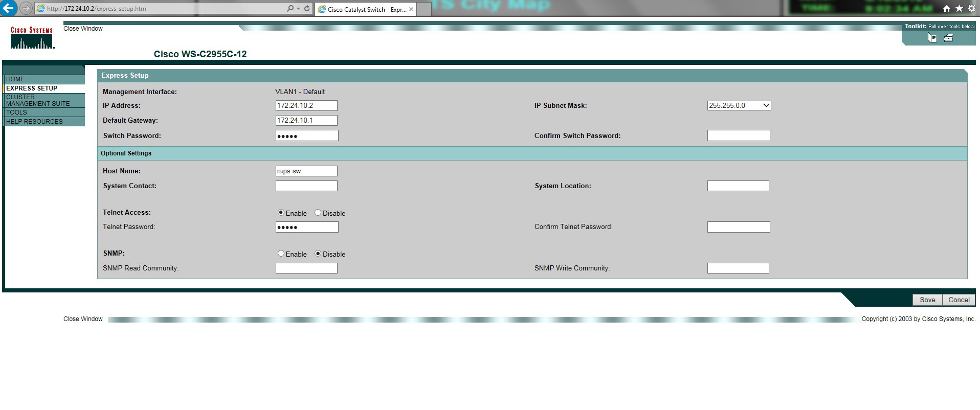Click the search magnifier in address bar
The width and height of the screenshot is (980, 410).
(x=291, y=9)
